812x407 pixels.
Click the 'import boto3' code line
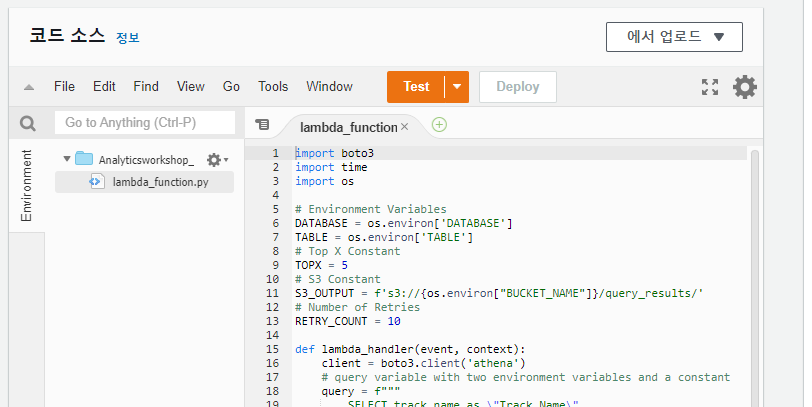pyautogui.click(x=335, y=153)
